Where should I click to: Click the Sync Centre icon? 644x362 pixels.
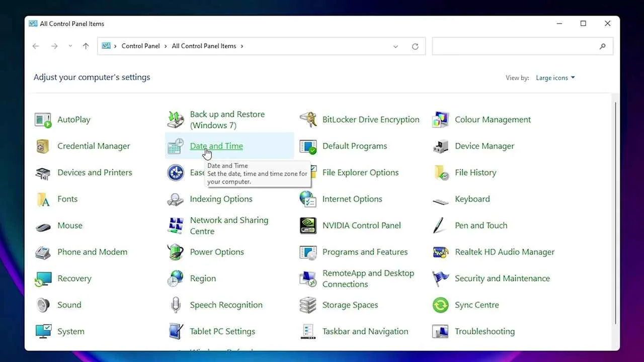441,305
